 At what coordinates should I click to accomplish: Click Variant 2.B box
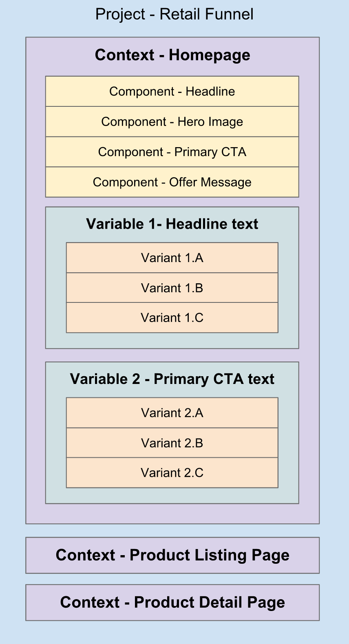172,443
